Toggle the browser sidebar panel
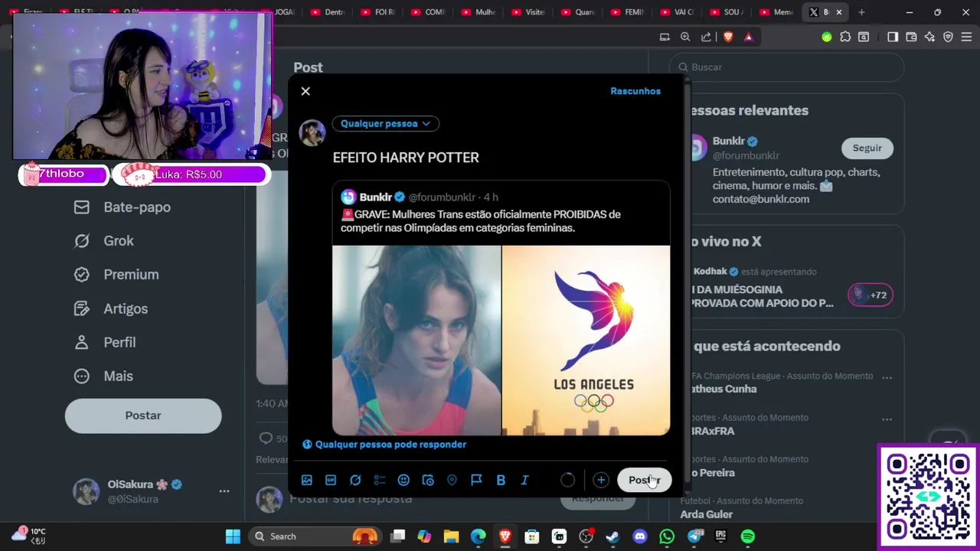This screenshot has width=980, height=551. coord(893,37)
